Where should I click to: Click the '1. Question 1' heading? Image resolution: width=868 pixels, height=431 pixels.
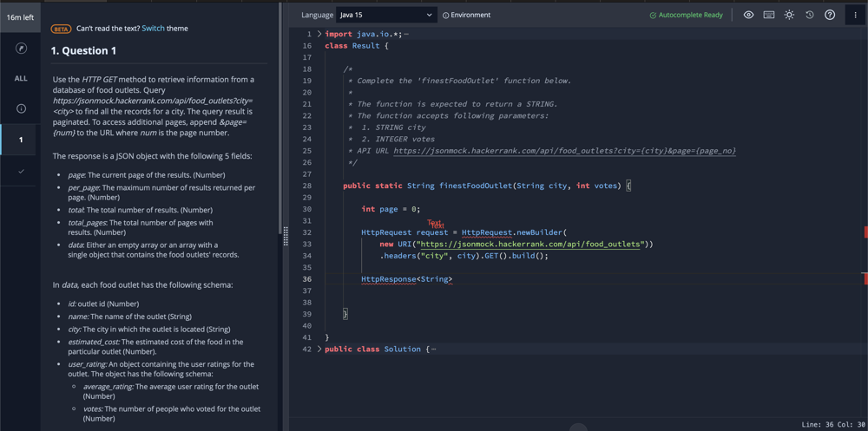83,51
